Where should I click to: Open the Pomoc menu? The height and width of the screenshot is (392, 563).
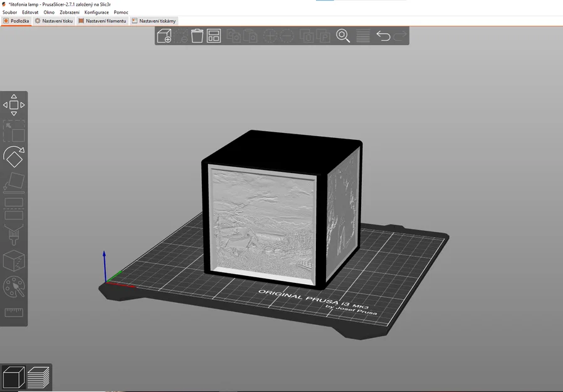pyautogui.click(x=120, y=12)
